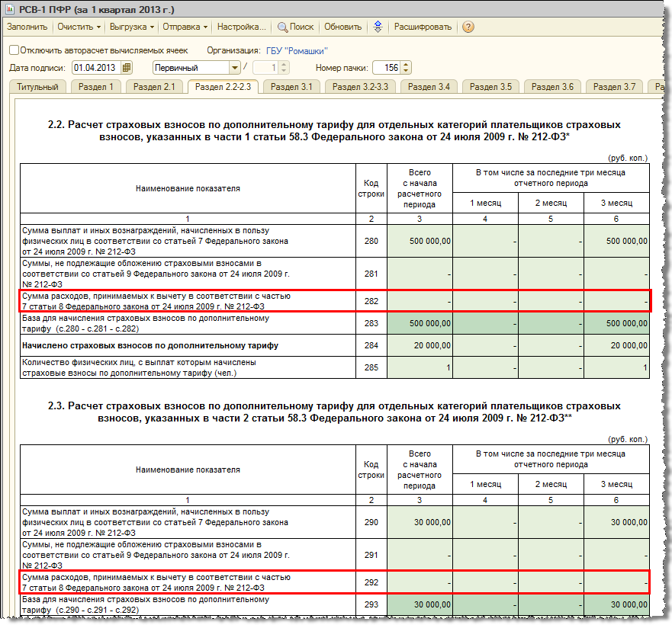Click the РСВ-1 ПФР window title icon
This screenshot has width=672, height=625.
pyautogui.click(x=9, y=8)
